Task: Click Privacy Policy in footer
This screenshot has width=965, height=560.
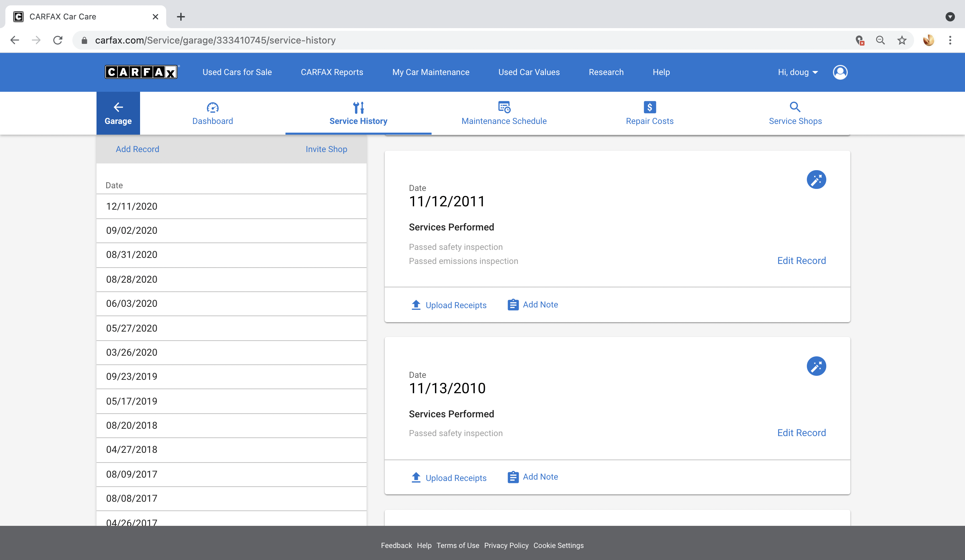Action: 506,546
